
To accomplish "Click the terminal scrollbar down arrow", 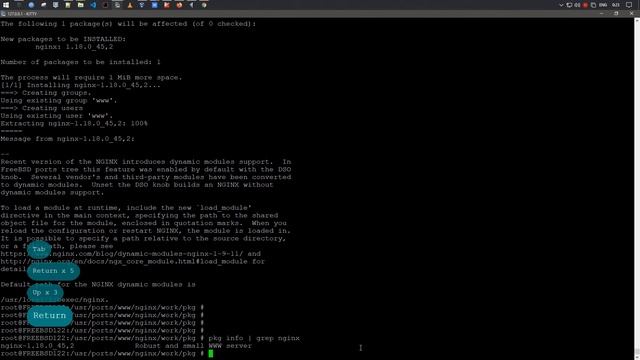I will [x=637, y=357].
